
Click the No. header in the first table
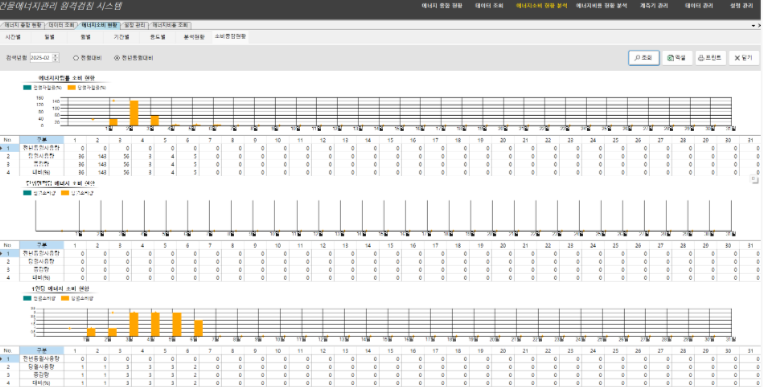point(8,140)
